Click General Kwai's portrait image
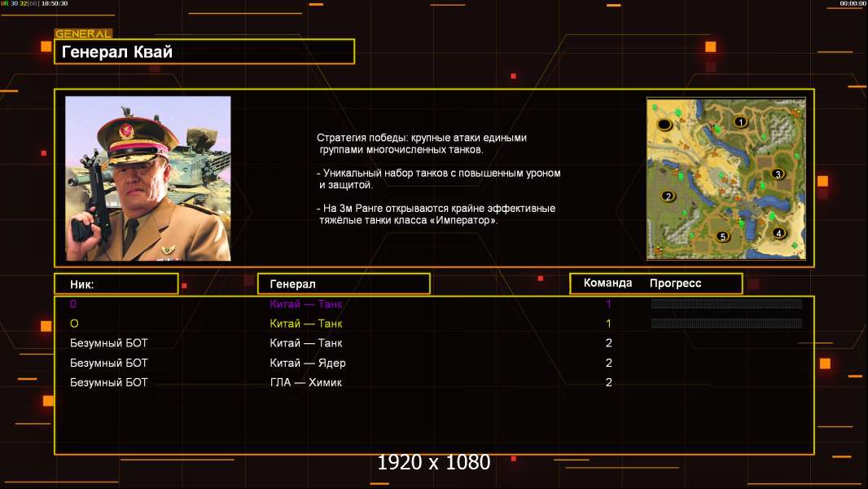The height and width of the screenshot is (489, 868). [x=148, y=178]
